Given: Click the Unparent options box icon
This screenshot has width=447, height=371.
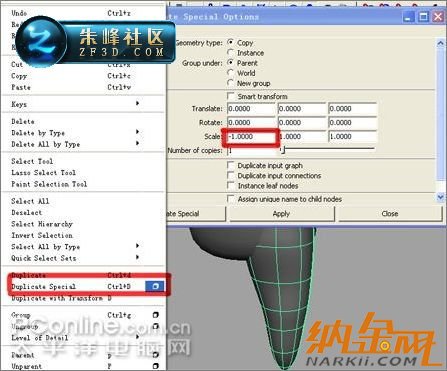Looking at the screenshot, I should [x=155, y=366].
